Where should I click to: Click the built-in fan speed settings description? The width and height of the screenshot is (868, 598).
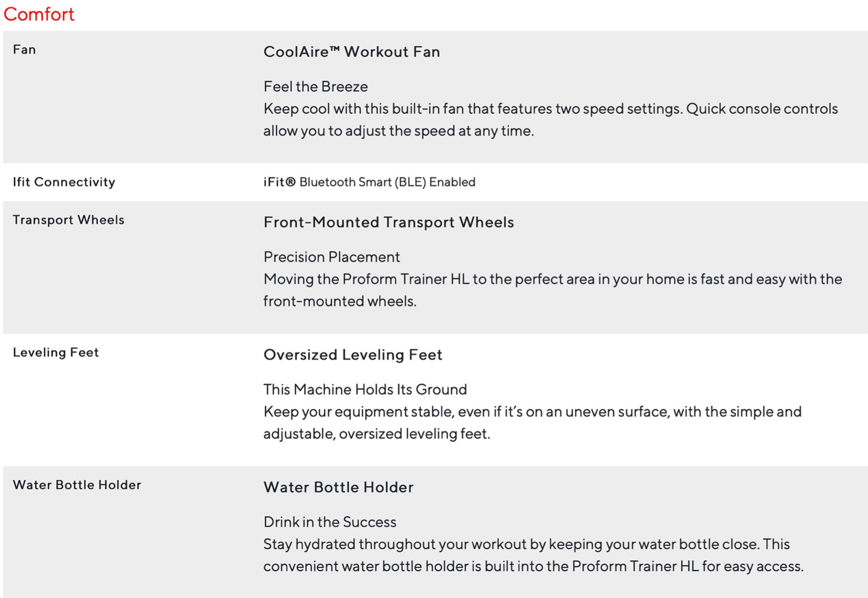point(551,120)
